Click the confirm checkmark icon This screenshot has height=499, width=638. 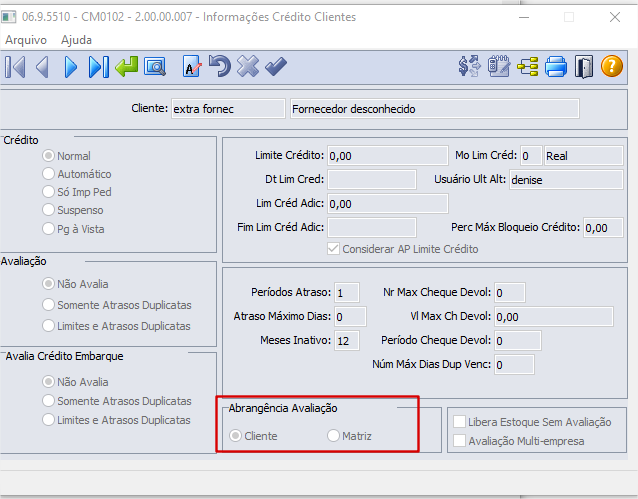(x=276, y=67)
